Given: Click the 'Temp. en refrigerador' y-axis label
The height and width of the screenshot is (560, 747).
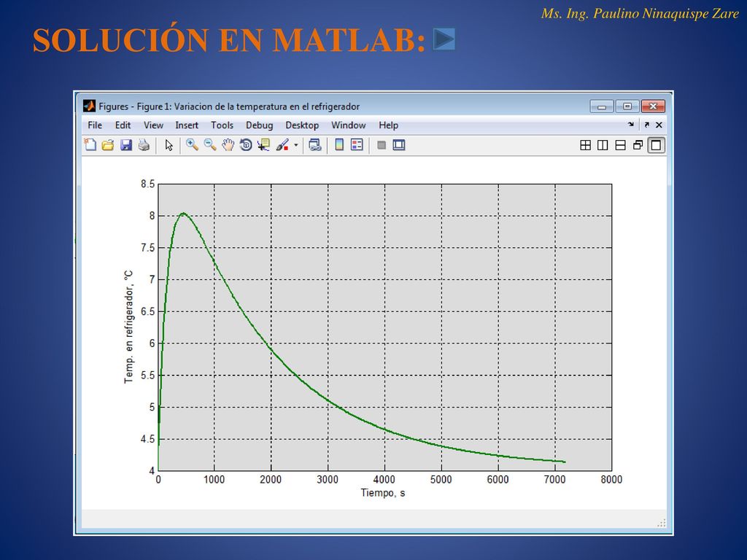Looking at the screenshot, I should click(128, 327).
